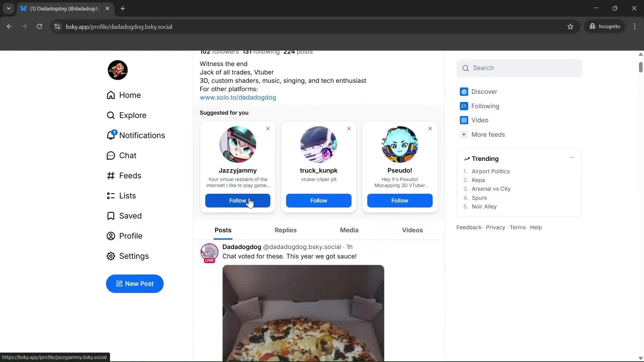Image resolution: width=644 pixels, height=362 pixels.
Task: Dismiss the Jazzyjammy suggestion card
Action: tap(268, 128)
